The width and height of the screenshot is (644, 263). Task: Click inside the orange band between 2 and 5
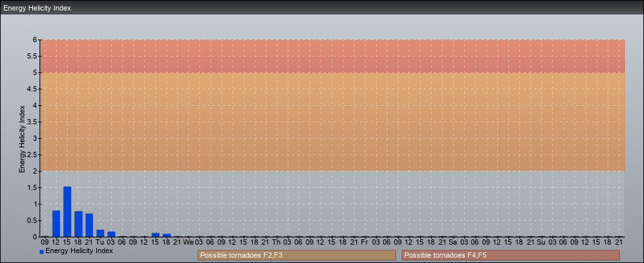[x=329, y=122]
